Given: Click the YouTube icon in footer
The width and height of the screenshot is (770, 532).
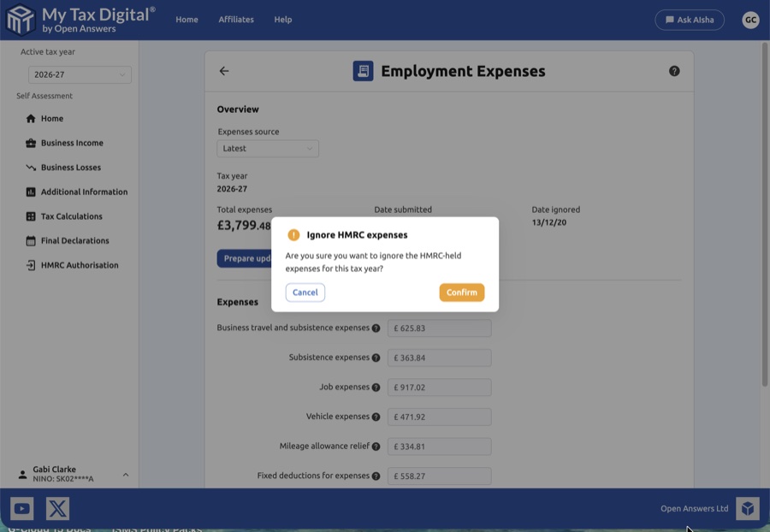Looking at the screenshot, I should [22, 509].
